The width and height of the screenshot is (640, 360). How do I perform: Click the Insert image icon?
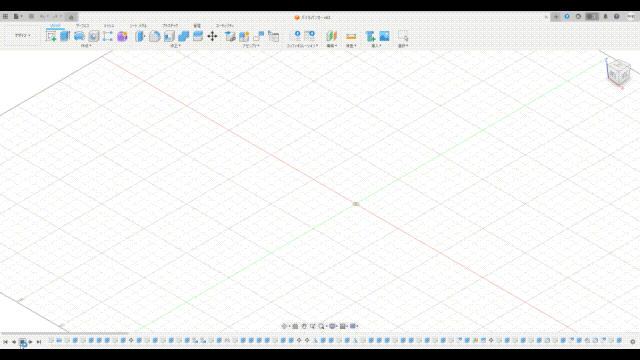pos(384,36)
